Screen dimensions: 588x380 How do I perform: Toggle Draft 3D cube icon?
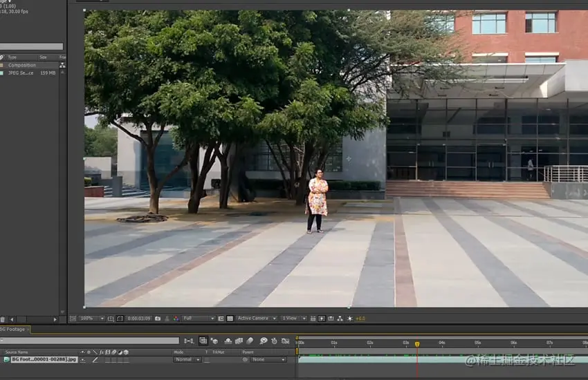[214, 341]
